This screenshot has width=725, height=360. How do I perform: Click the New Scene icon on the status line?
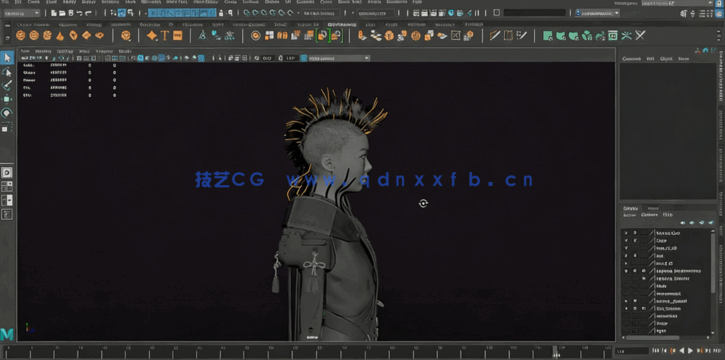coord(54,13)
